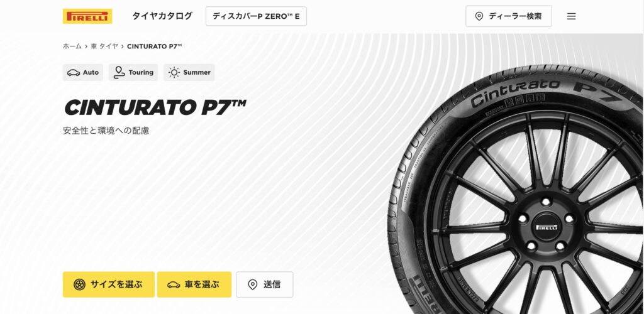
Task: Click the car icon on Auto tag
Action: point(74,73)
